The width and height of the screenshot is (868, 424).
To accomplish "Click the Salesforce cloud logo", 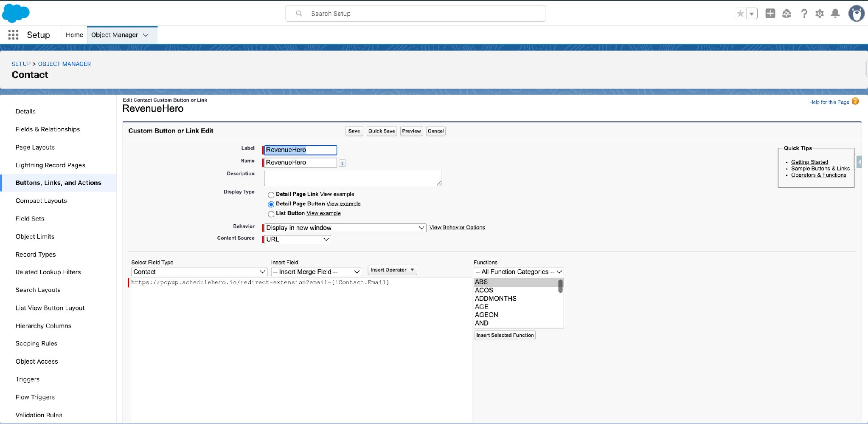I will point(16,13).
